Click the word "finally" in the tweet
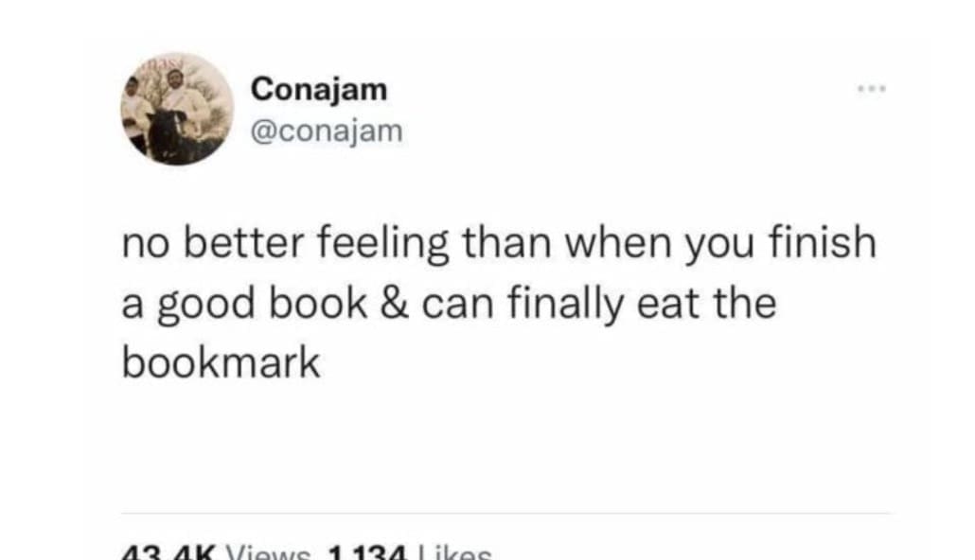Screen dimensions: 975x560 point(564,306)
